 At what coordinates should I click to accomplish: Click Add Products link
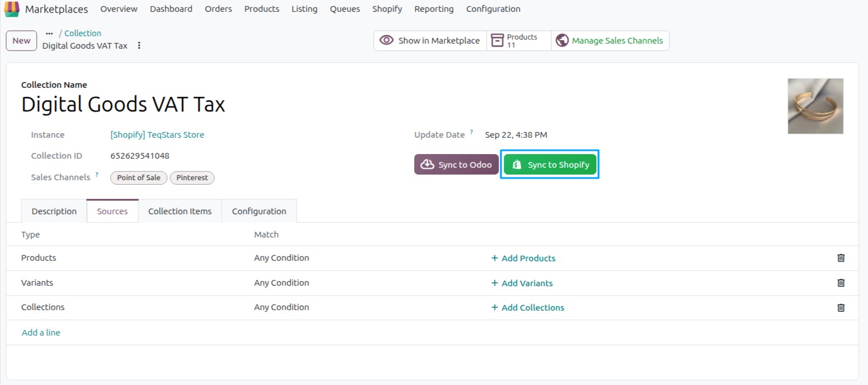pyautogui.click(x=523, y=258)
